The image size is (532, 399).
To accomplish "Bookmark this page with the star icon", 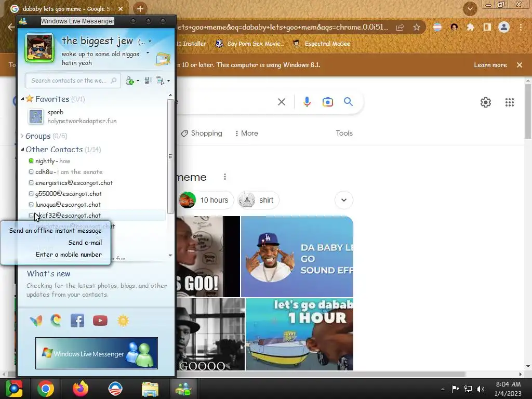I will pyautogui.click(x=417, y=28).
